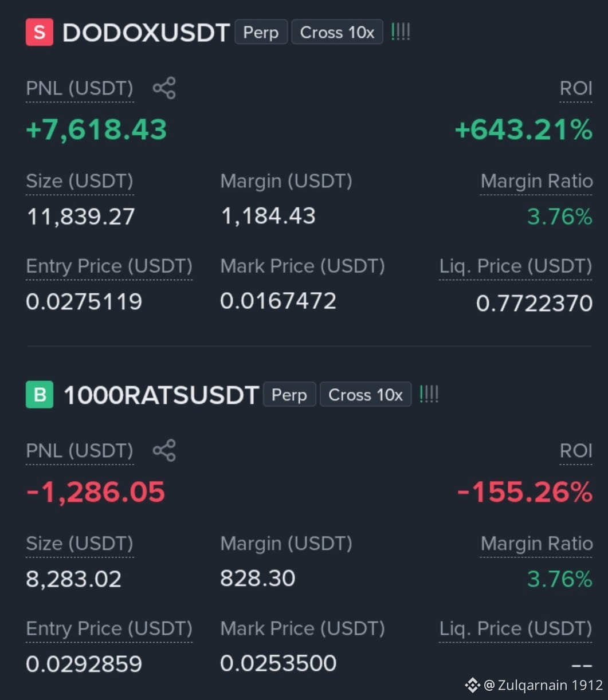Click the green B buy badge
This screenshot has width=608, height=700.
(x=40, y=395)
